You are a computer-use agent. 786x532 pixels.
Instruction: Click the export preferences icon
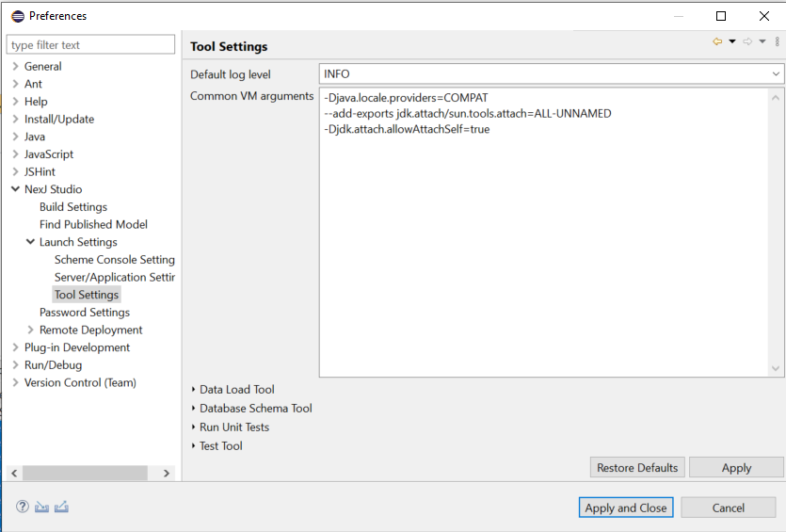click(x=61, y=507)
